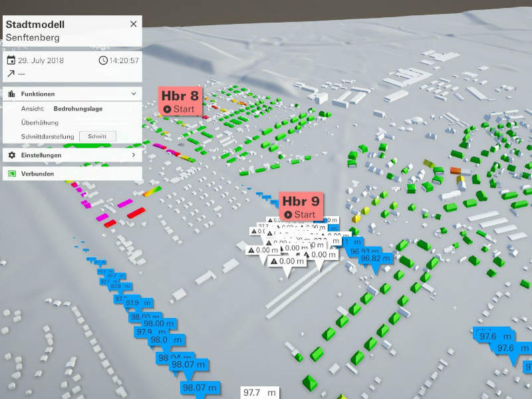Click the clock icon next to 14:20:57
This screenshot has width=532, height=399.
103,61
